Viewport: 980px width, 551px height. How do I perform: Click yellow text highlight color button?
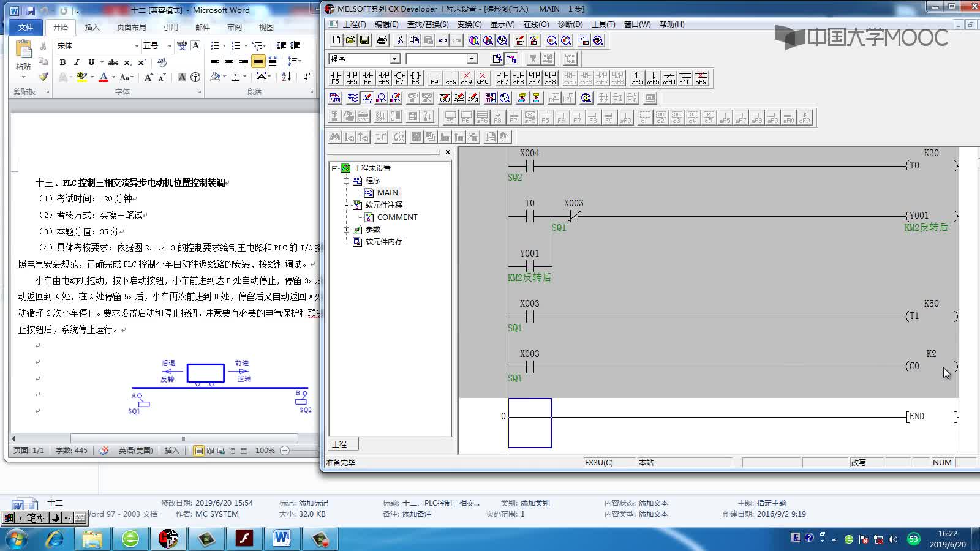click(x=81, y=77)
